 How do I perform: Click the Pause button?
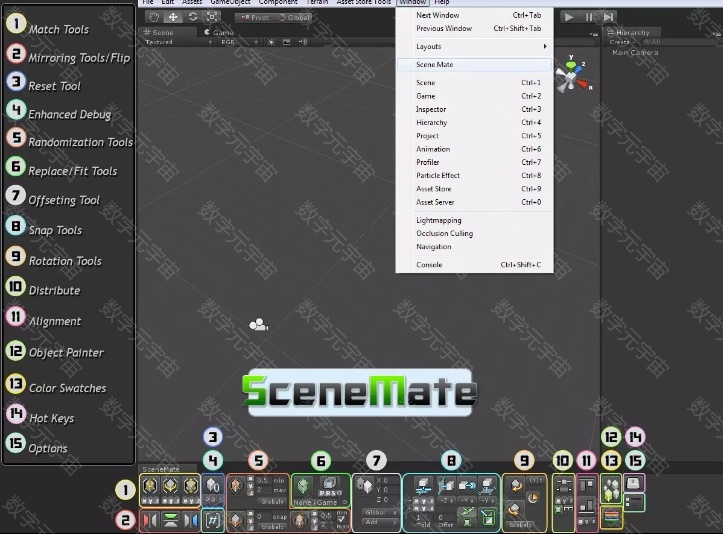[x=589, y=17]
